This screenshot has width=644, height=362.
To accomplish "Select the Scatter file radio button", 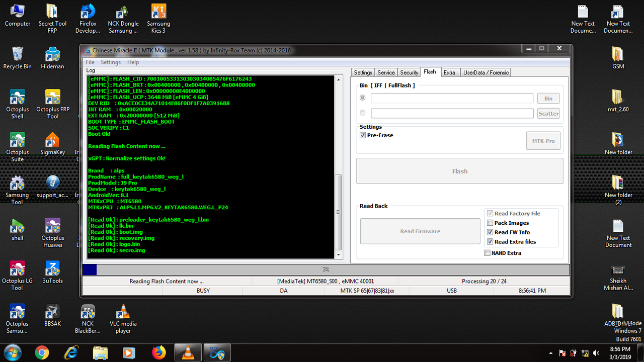I will click(363, 113).
